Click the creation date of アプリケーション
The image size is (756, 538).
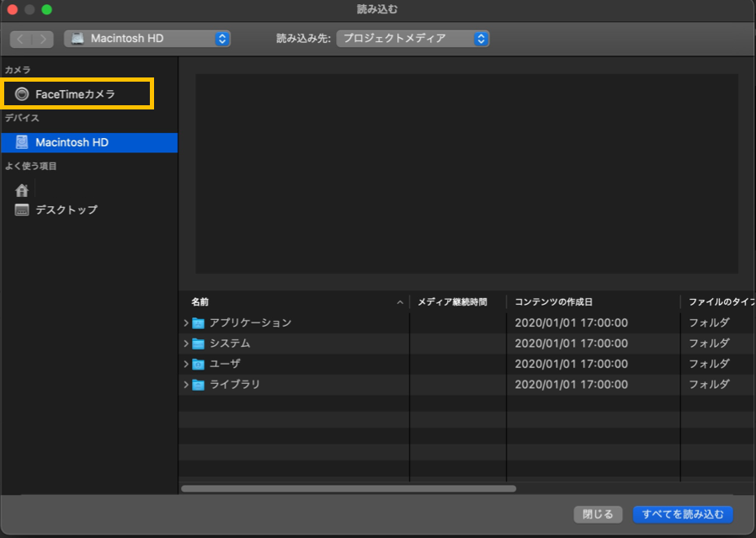pos(571,322)
